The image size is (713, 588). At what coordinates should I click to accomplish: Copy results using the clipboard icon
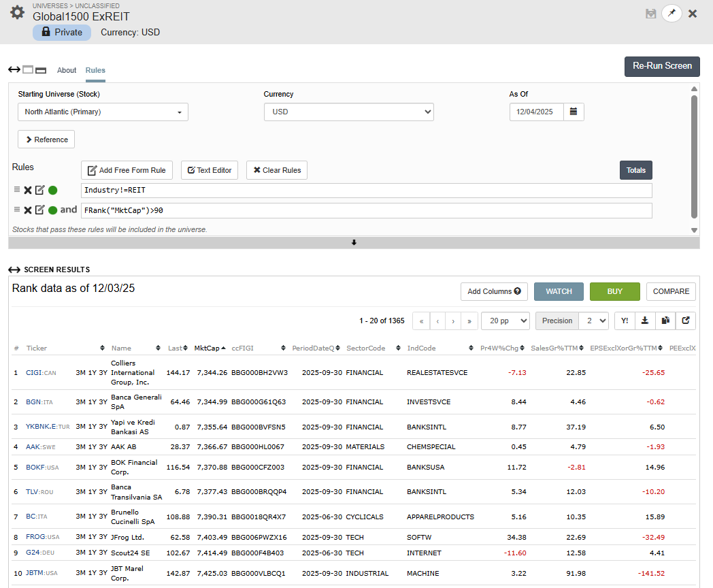tap(665, 321)
